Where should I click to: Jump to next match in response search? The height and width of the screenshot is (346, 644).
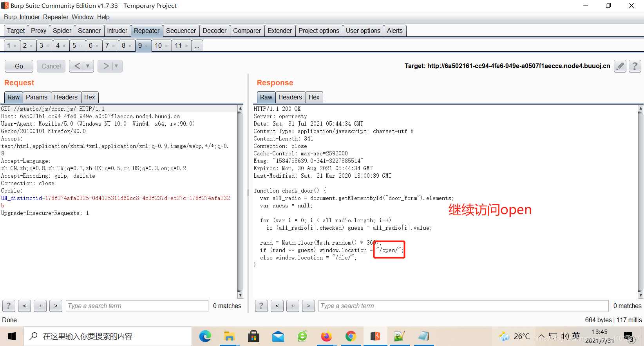pos(308,306)
